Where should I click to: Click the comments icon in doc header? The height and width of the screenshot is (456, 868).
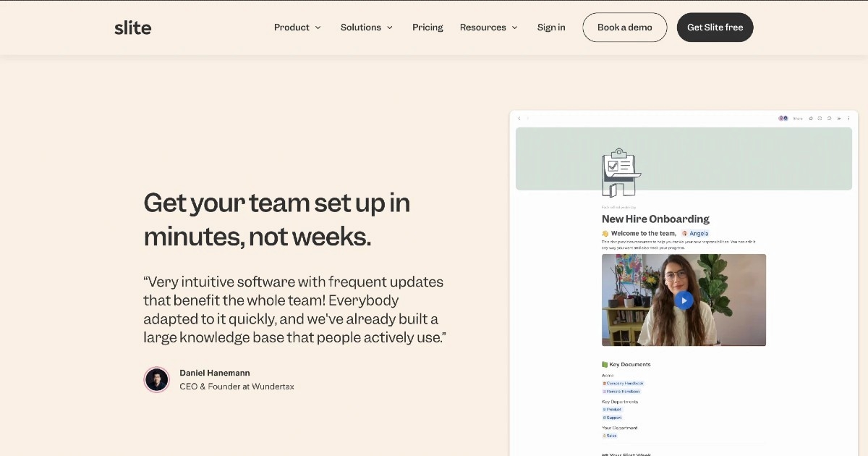[829, 119]
